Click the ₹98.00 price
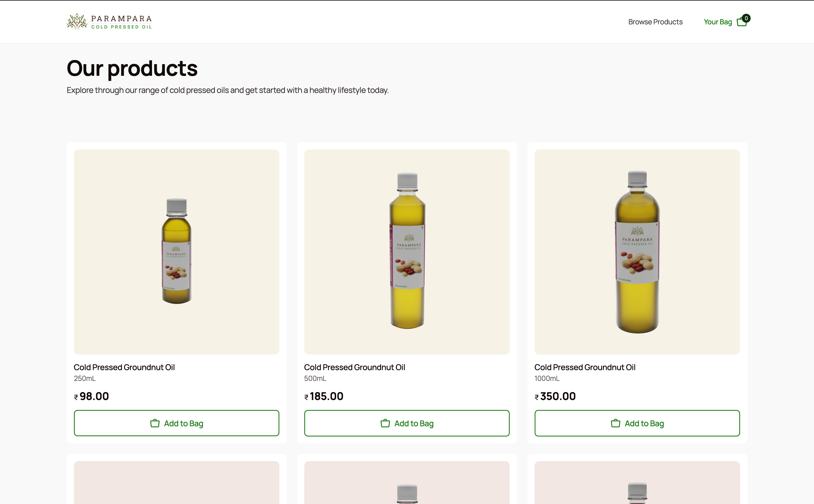The image size is (814, 504). pyautogui.click(x=91, y=396)
